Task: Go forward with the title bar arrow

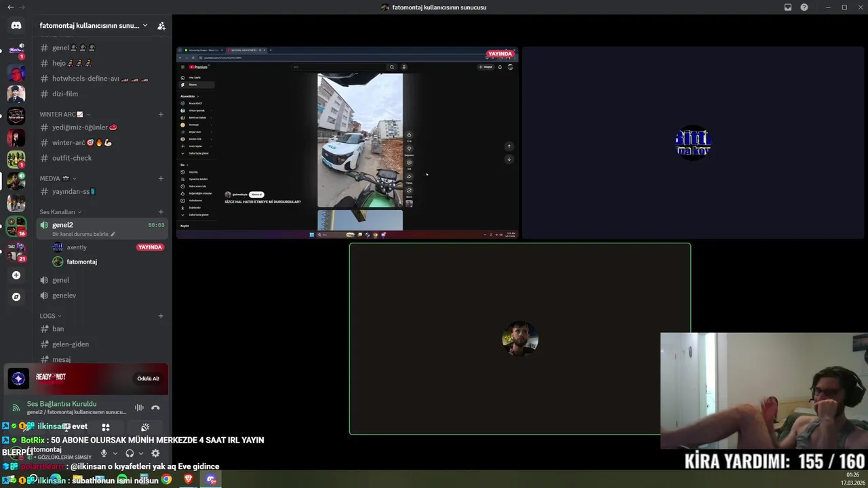Action: pyautogui.click(x=22, y=7)
